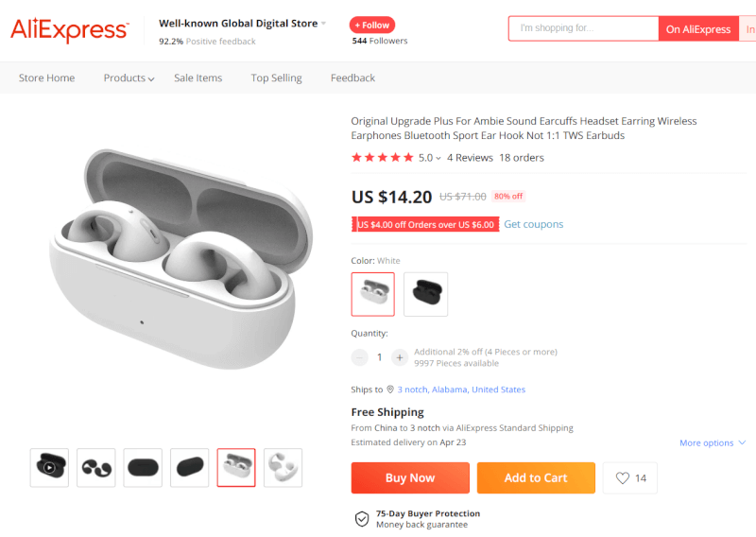This screenshot has width=756, height=537.
Task: Open the Get coupons link
Action: pos(533,224)
